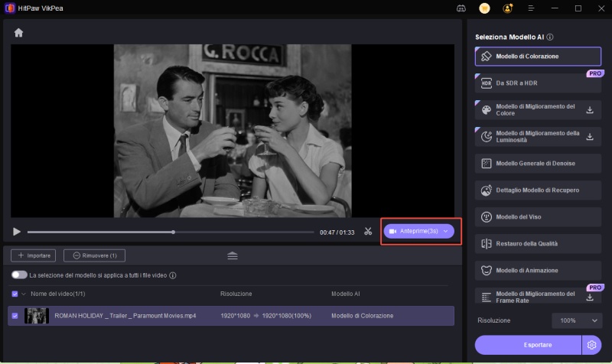Image resolution: width=612 pixels, height=364 pixels.
Task: Click the Colorazione paint bucket icon
Action: (487, 56)
